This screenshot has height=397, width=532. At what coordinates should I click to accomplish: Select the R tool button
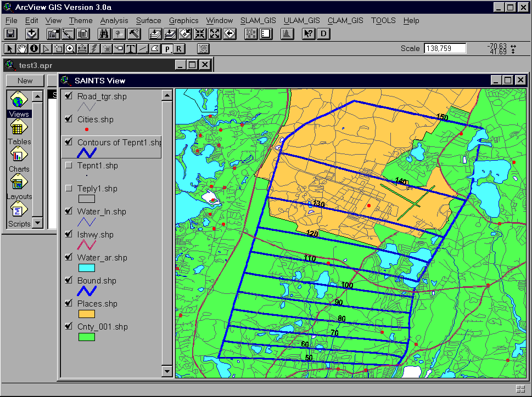click(x=179, y=49)
